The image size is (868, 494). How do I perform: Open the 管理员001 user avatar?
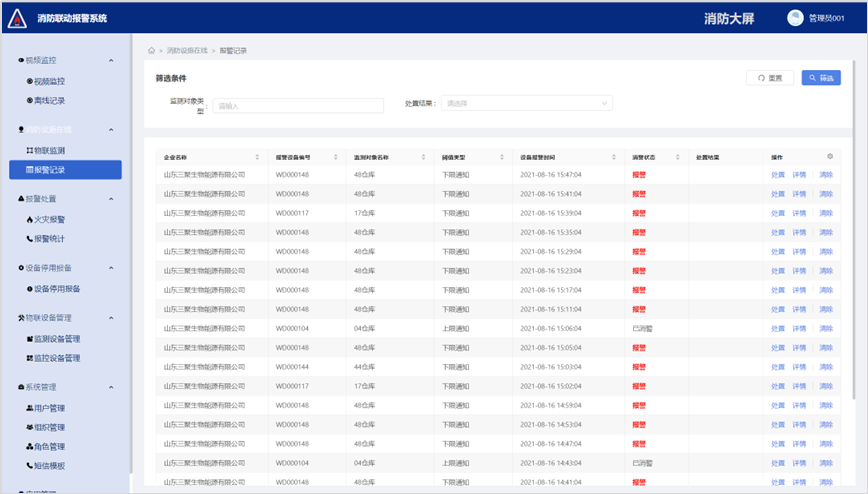(x=795, y=18)
